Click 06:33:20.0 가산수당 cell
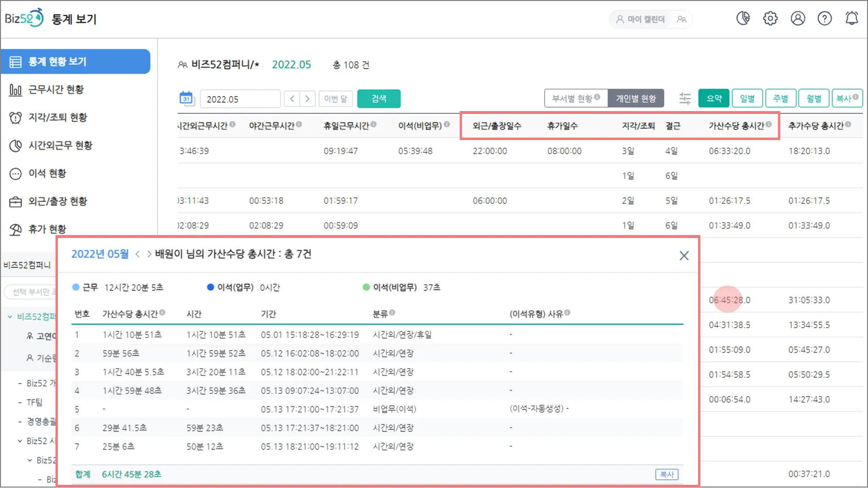The image size is (868, 488). pyautogui.click(x=729, y=151)
